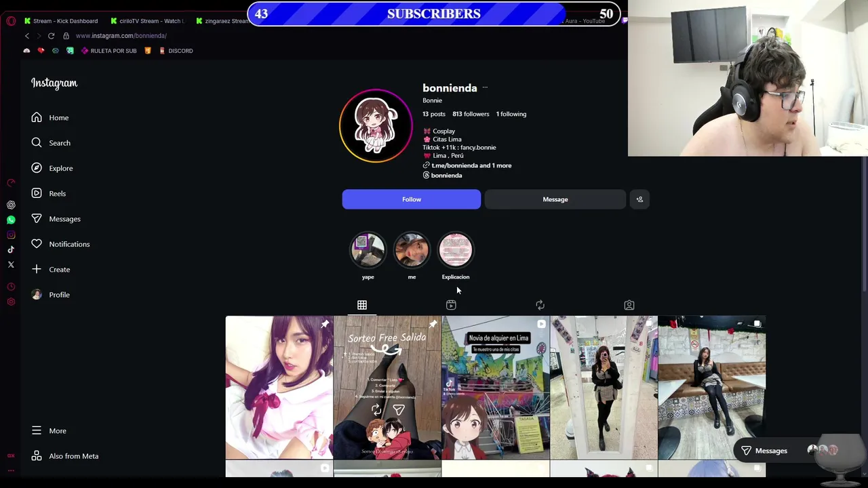Click the 13 posts count

434,114
